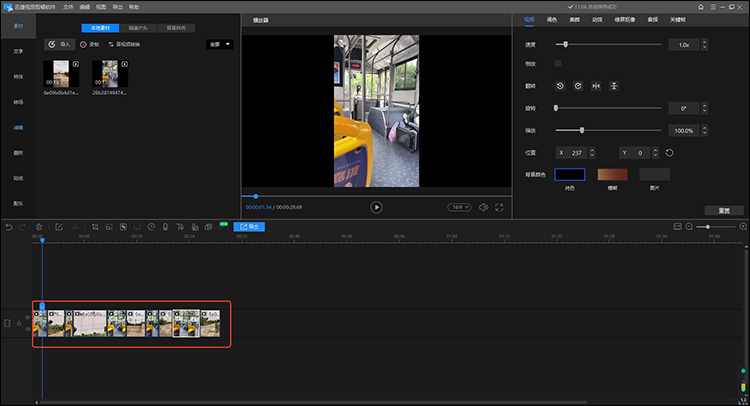Switch to the 音频 audio tab

coord(653,20)
